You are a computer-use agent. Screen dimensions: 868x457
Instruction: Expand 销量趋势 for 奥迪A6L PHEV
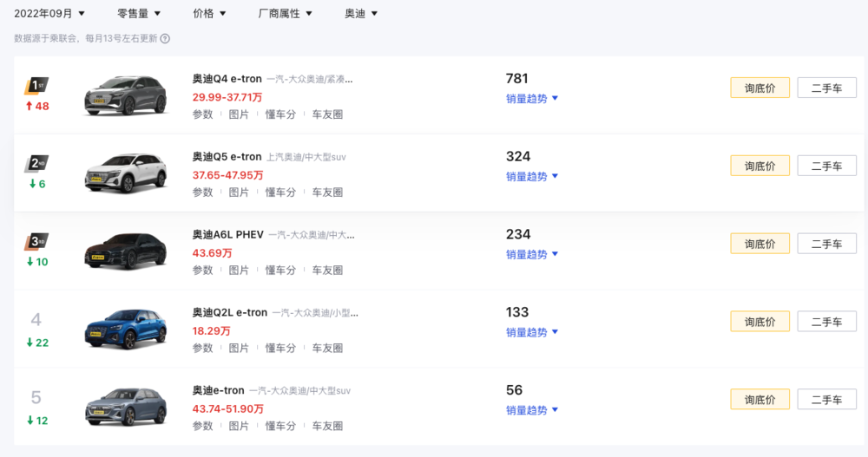coord(532,254)
